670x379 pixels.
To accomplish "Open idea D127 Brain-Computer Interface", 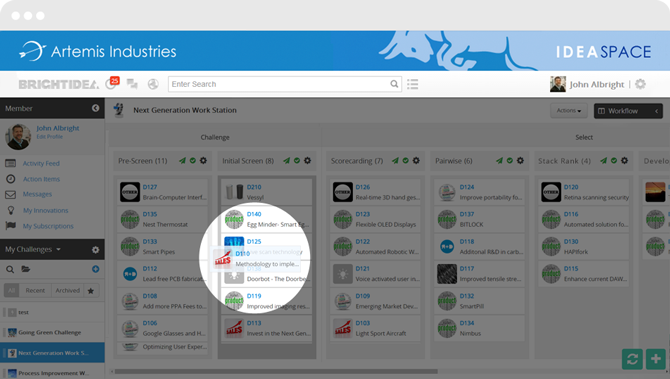I will [162, 192].
